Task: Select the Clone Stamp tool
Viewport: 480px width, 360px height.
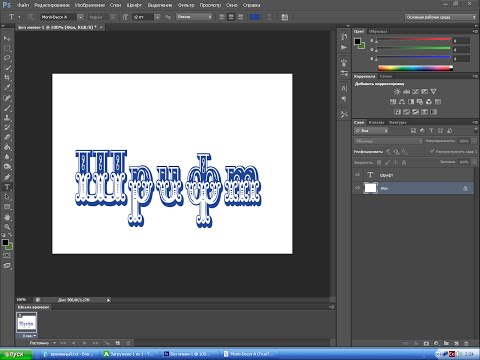Action: tap(7, 118)
